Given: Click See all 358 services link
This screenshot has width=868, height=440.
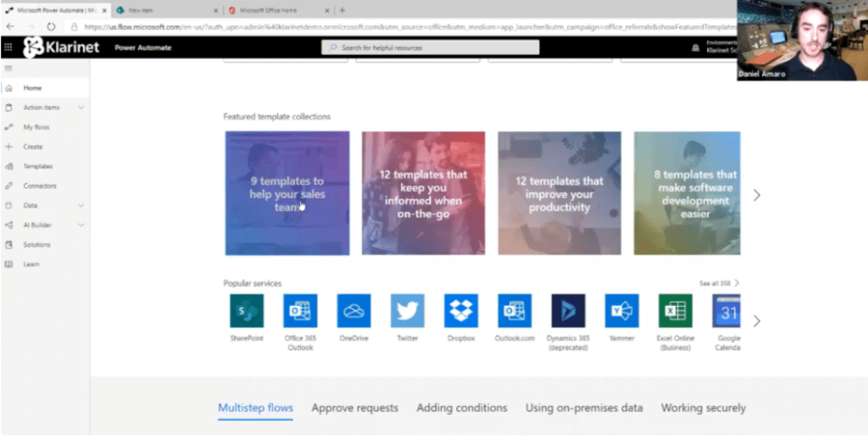Looking at the screenshot, I should point(719,283).
